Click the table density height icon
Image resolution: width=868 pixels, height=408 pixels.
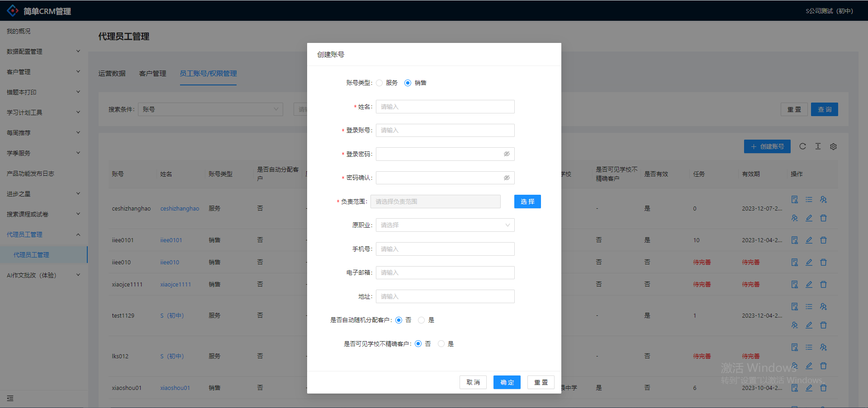tap(818, 146)
